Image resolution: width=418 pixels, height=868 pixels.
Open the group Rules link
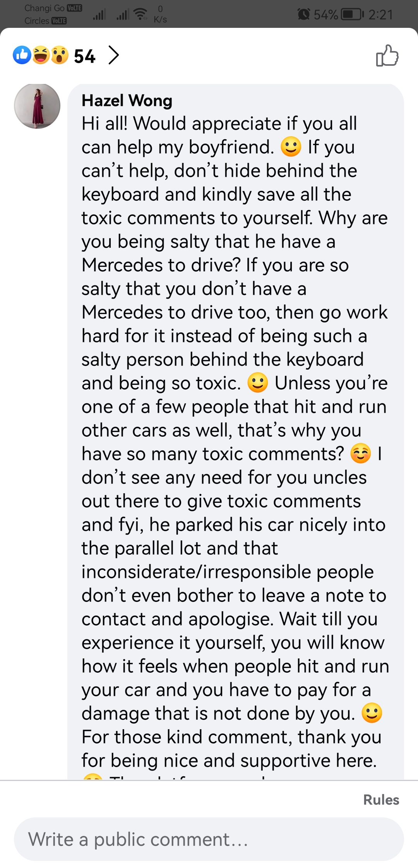point(381,800)
